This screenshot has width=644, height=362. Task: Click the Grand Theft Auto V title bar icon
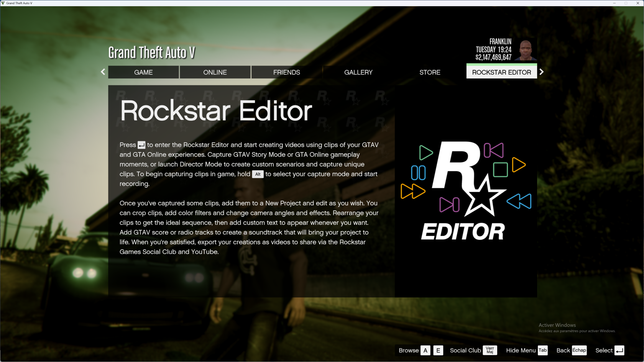click(3, 3)
